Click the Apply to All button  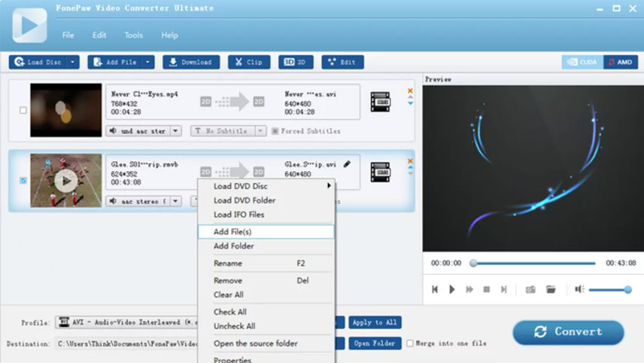[x=375, y=322]
